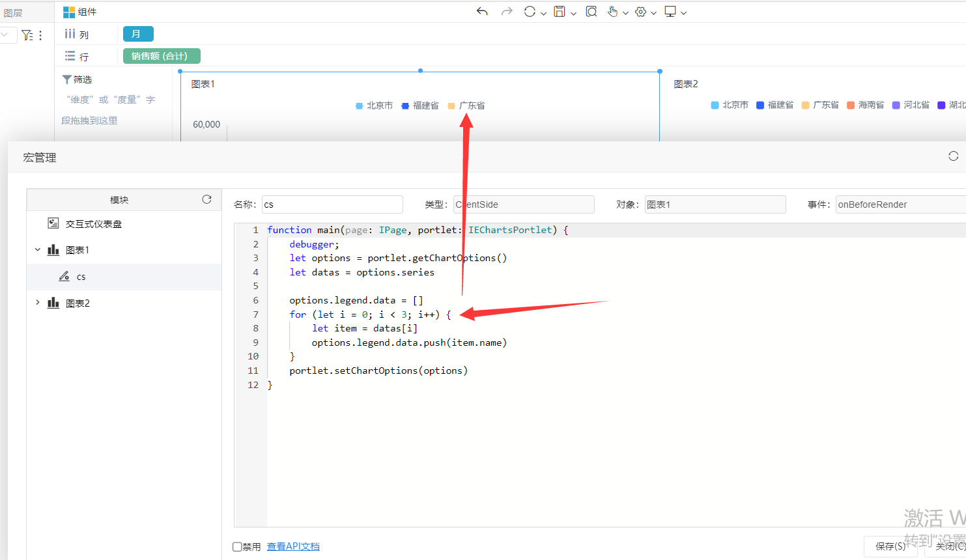The width and height of the screenshot is (966, 560).
Task: Click the 行 rows icon
Action: (x=70, y=56)
